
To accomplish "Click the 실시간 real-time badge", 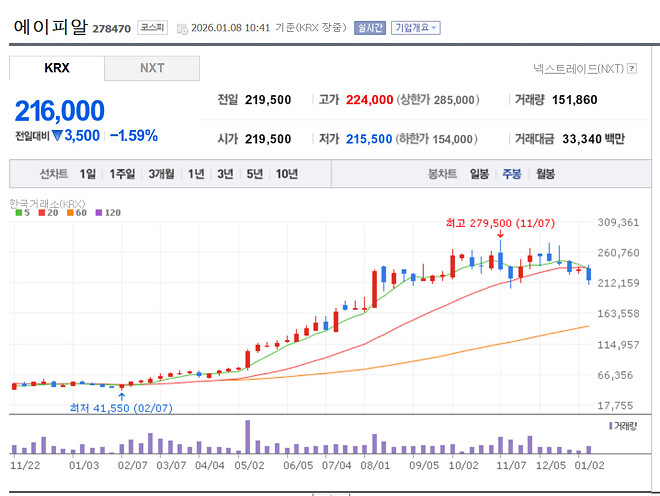I will (370, 28).
